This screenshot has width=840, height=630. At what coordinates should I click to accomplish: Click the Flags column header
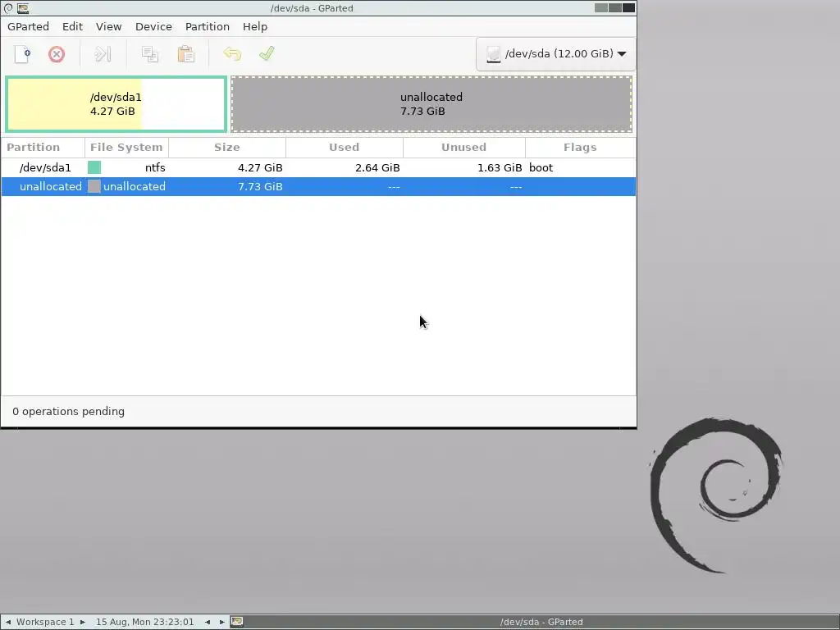580,148
